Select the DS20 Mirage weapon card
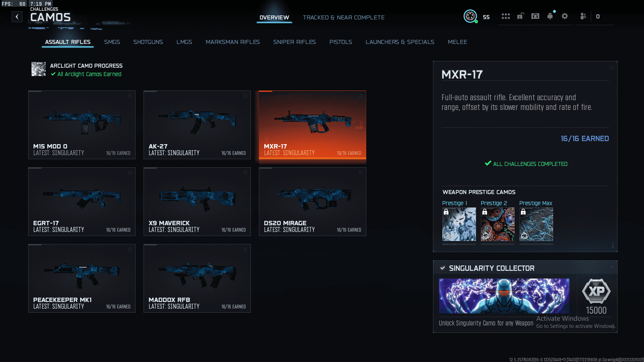Image resolution: width=644 pixels, height=362 pixels. click(313, 201)
